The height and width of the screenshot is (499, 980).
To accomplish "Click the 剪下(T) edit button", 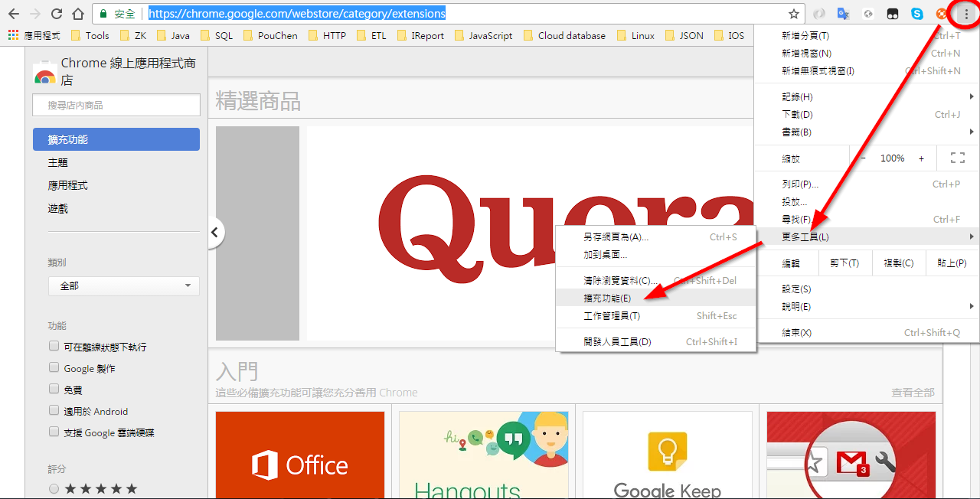I will pyautogui.click(x=844, y=263).
